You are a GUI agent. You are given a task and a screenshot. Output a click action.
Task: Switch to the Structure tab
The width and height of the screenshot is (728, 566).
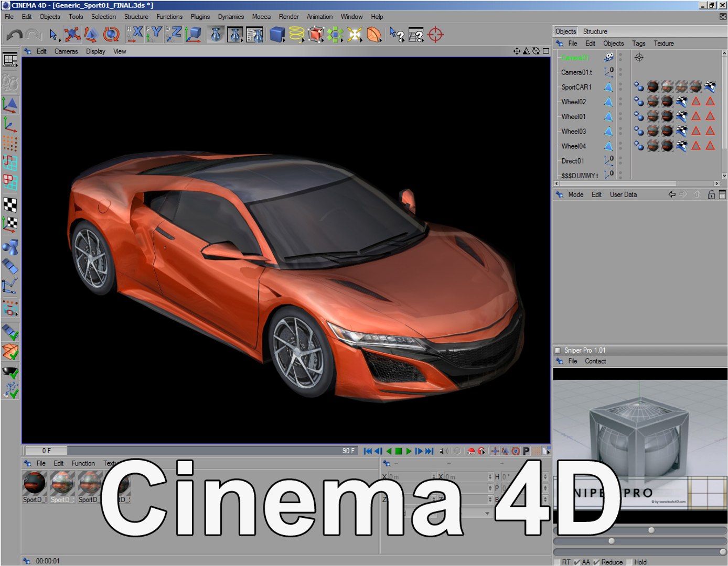click(595, 31)
